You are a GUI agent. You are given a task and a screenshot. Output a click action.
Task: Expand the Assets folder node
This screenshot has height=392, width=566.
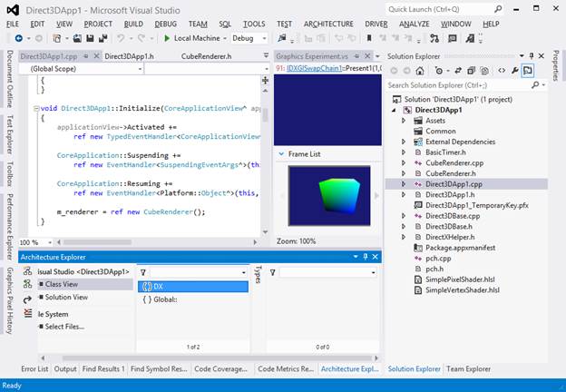(404, 121)
